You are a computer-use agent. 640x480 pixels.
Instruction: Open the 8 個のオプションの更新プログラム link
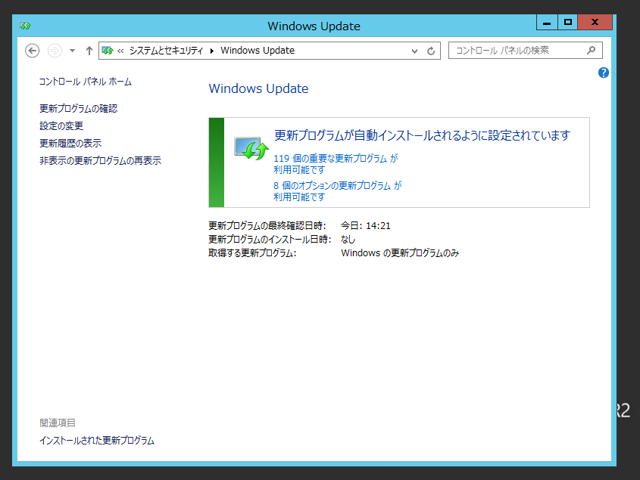(338, 191)
